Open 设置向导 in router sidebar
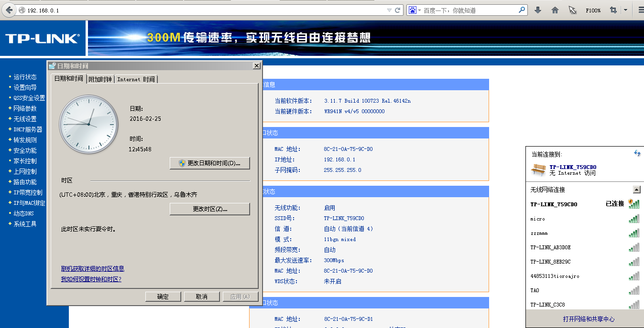 pos(25,87)
